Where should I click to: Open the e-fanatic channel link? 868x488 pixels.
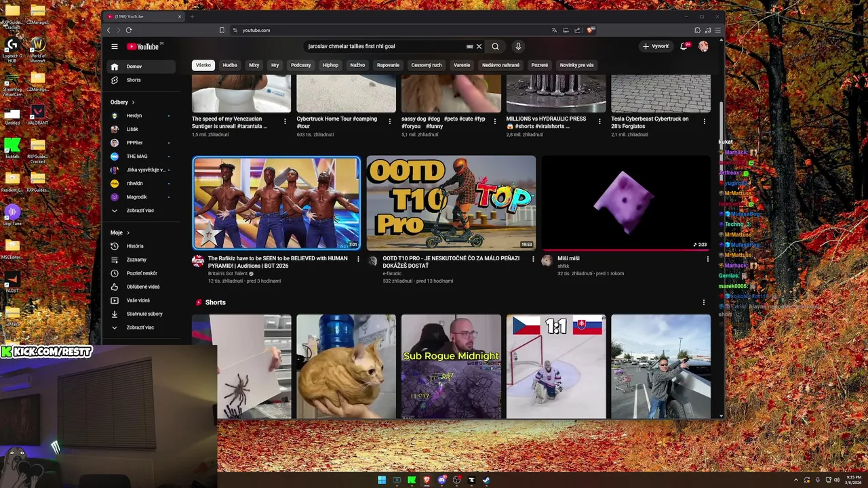pyautogui.click(x=392, y=274)
